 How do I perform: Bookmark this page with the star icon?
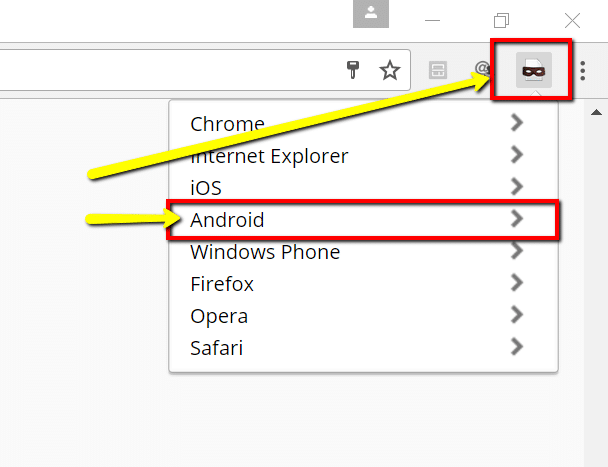pos(390,70)
